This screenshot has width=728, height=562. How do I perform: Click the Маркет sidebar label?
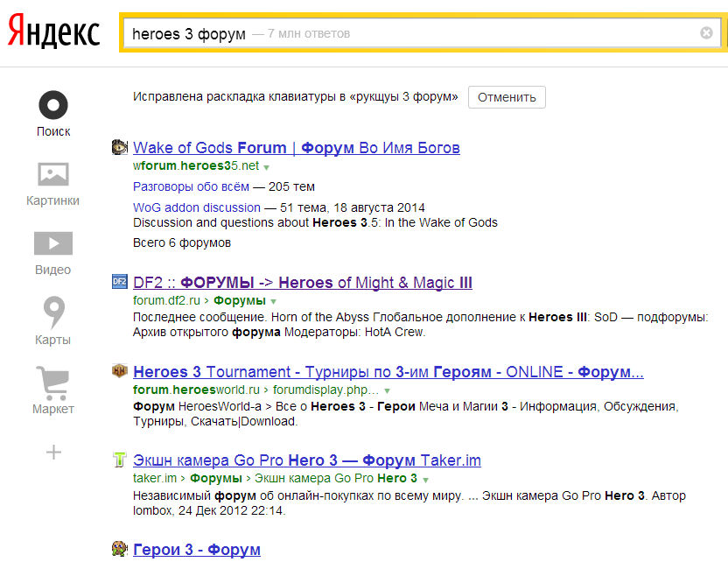(53, 409)
